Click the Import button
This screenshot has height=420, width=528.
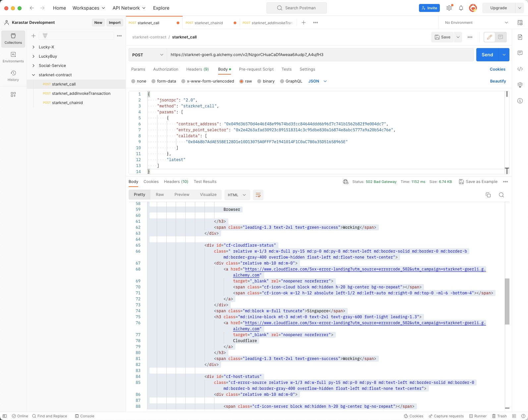coord(115,23)
